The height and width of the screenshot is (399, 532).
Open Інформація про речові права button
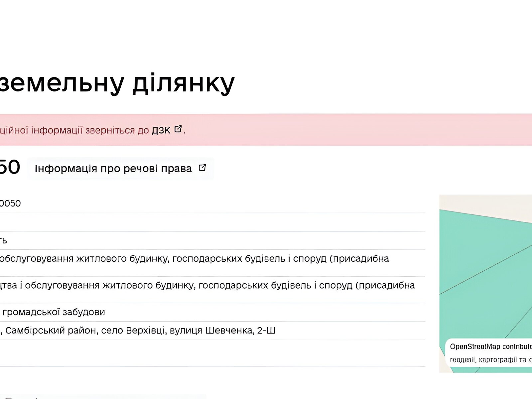(120, 169)
